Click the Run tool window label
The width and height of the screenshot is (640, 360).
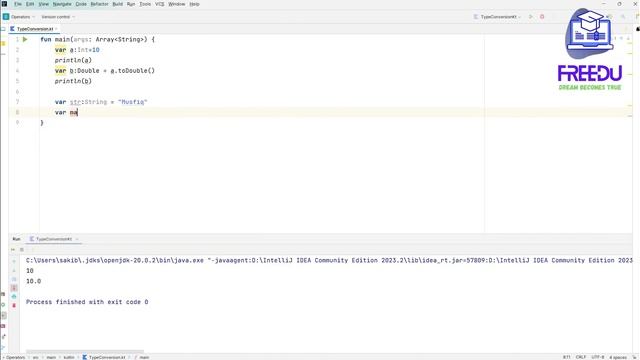16,239
